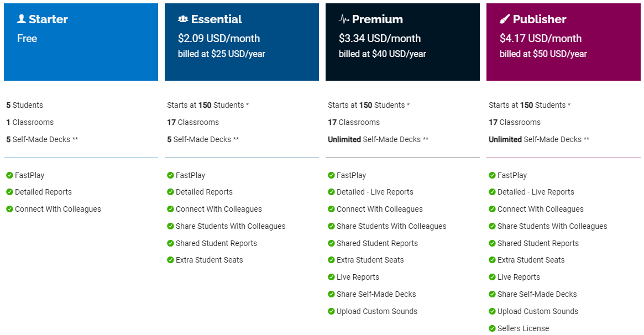Screen dimensions: 644x335
Task: Click green check beside Premium's Upload Custom Sounds
Action: (x=331, y=311)
